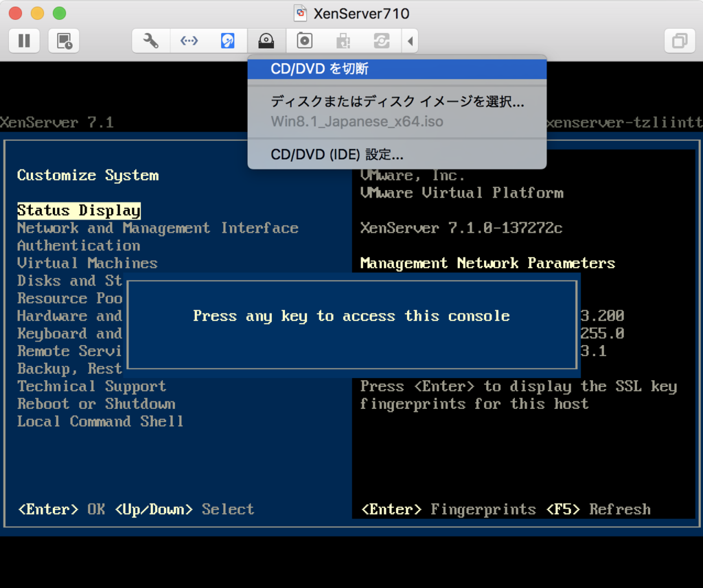Select Network and Management Interface
The height and width of the screenshot is (588, 703).
(158, 228)
